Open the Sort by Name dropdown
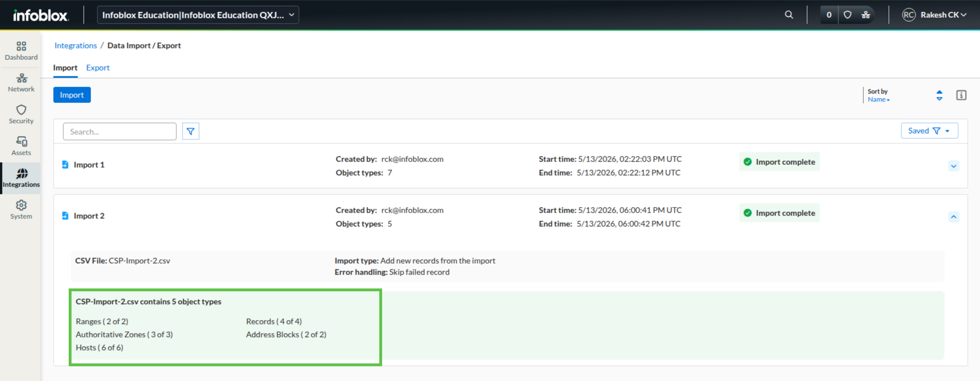 (878, 100)
